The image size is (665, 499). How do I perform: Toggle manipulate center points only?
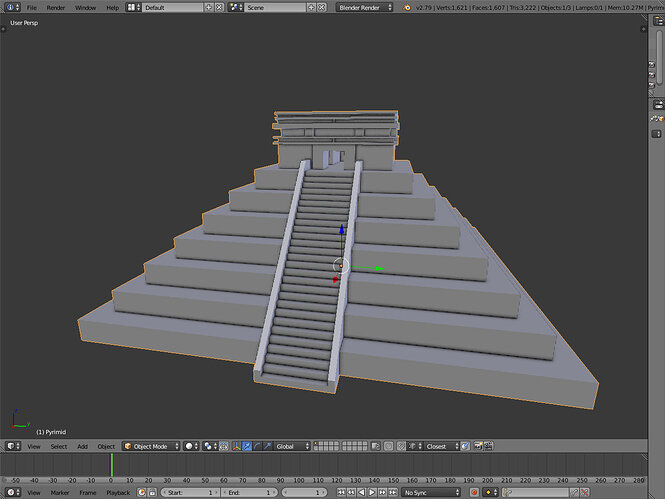tap(224, 446)
